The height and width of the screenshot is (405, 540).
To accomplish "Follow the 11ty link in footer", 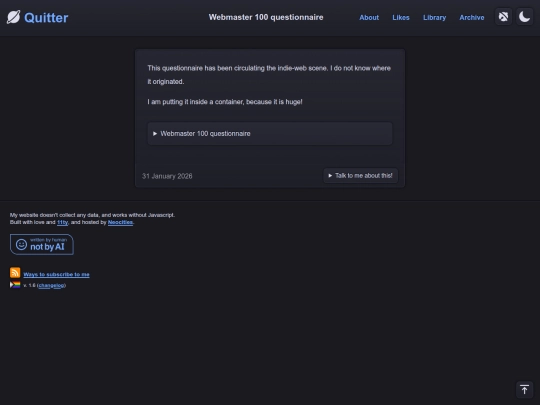I will click(62, 222).
